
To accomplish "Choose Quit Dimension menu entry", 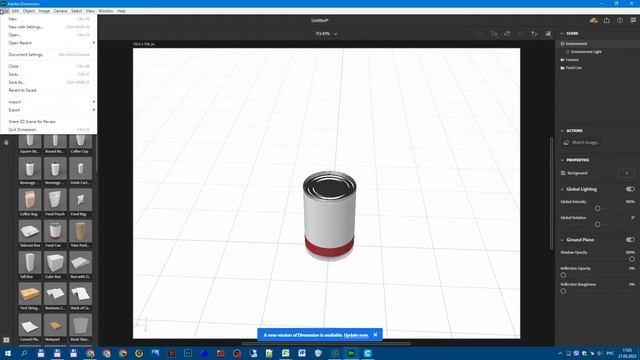I will point(49,130).
